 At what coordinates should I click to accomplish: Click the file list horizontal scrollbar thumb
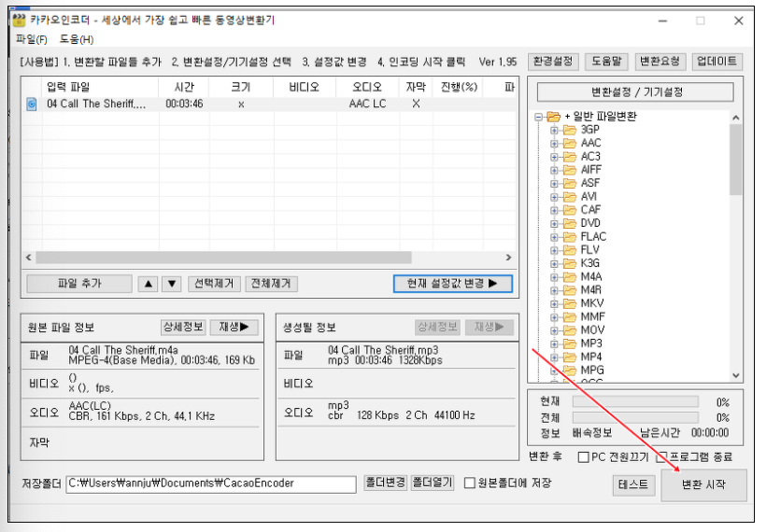[224, 258]
